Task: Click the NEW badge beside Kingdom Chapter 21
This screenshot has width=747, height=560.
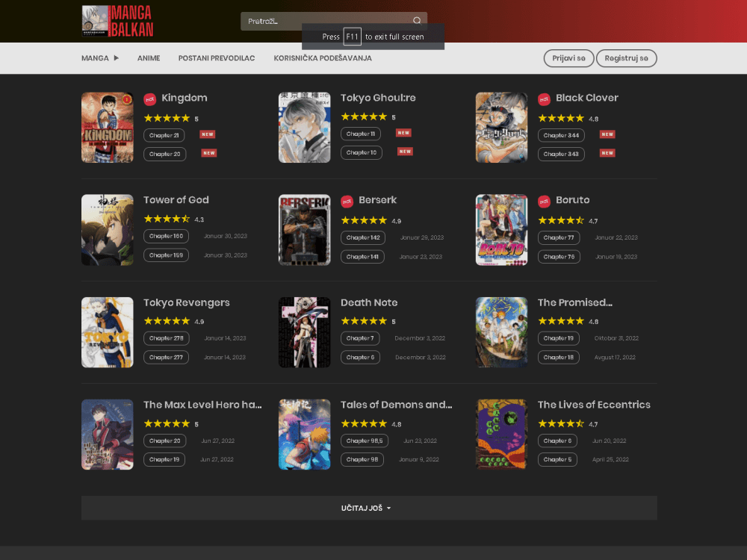Action: tap(208, 134)
